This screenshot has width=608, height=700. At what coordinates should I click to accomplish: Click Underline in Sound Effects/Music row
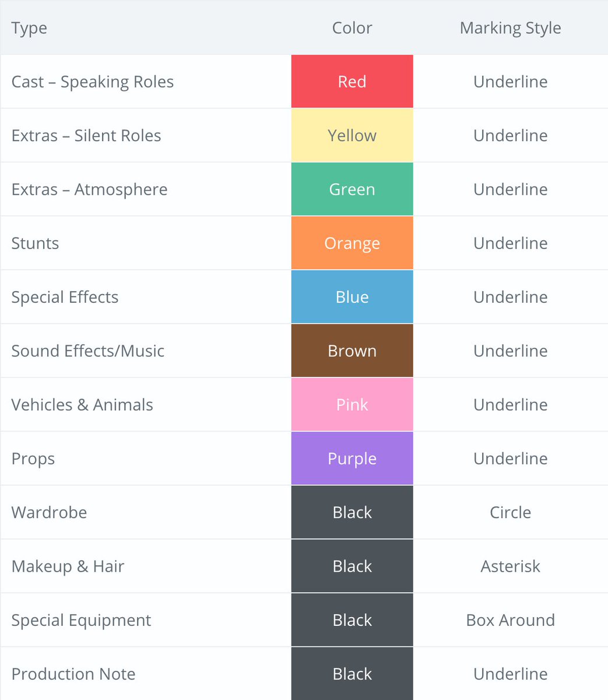tap(511, 351)
